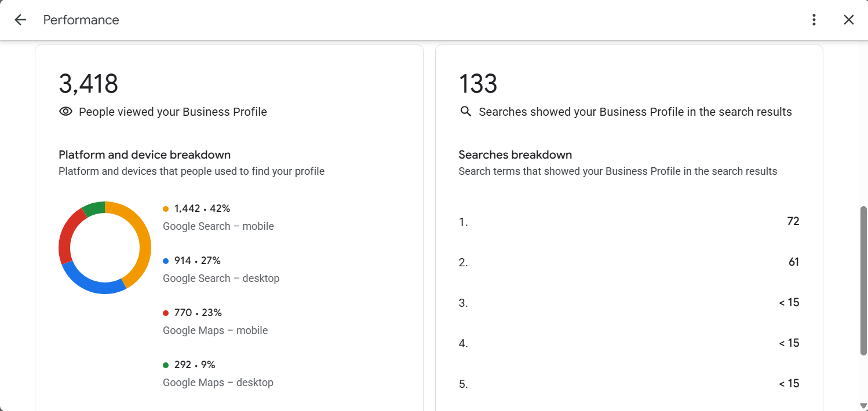This screenshot has height=411, width=868.
Task: Open the three-dot more options menu
Action: [814, 20]
